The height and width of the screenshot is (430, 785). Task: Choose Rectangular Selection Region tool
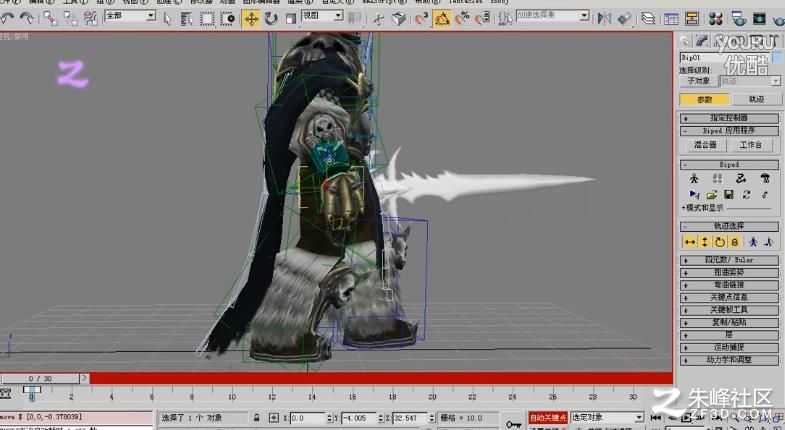coord(207,19)
